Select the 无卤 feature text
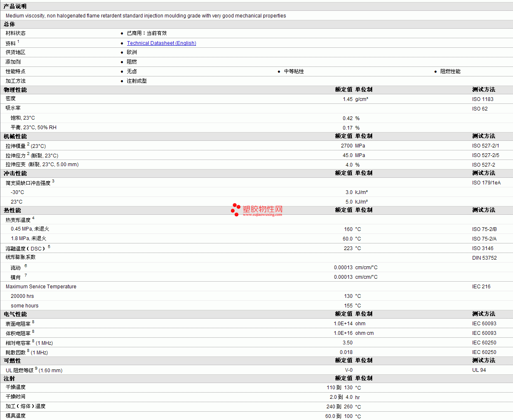Screen dimensions: 513x420 click(132, 71)
